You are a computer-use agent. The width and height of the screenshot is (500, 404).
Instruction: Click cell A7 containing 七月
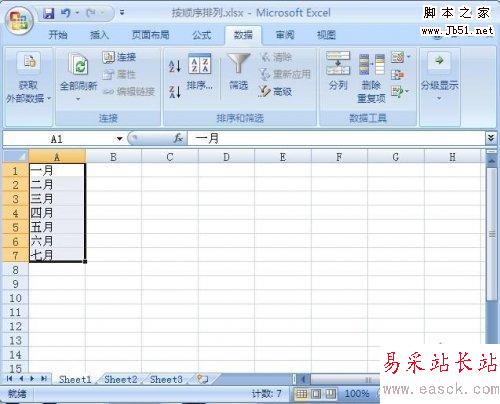pos(57,255)
